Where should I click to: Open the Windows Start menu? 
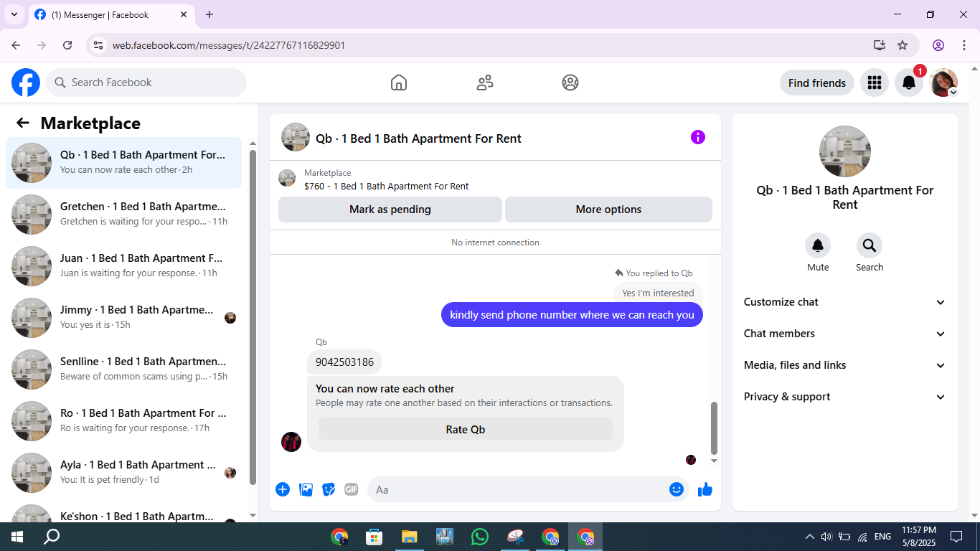tap(17, 537)
